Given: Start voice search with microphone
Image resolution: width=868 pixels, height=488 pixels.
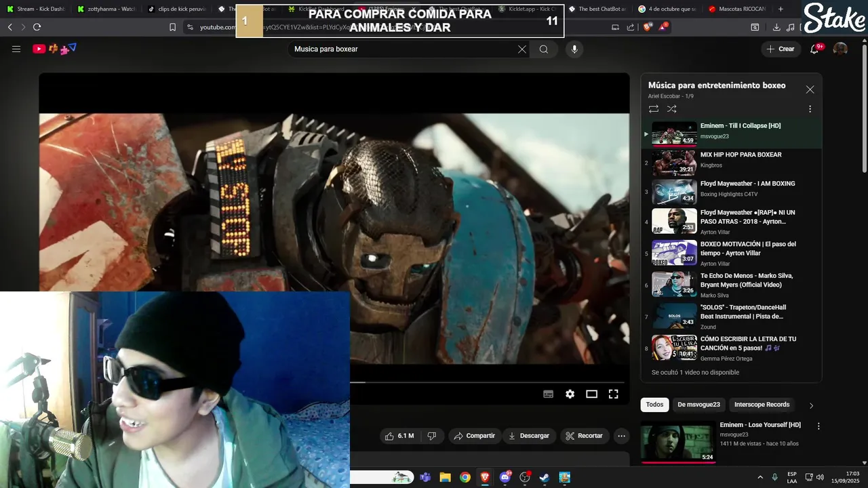Looking at the screenshot, I should tap(574, 49).
